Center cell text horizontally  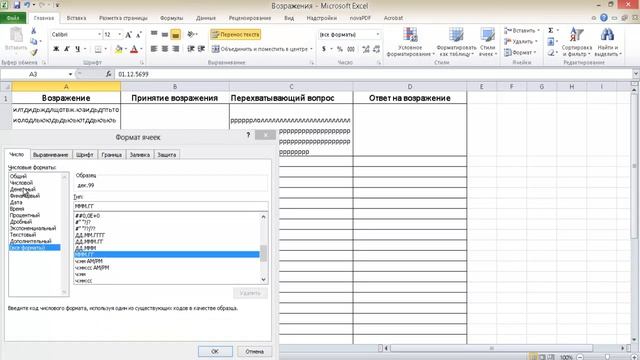[x=164, y=49]
